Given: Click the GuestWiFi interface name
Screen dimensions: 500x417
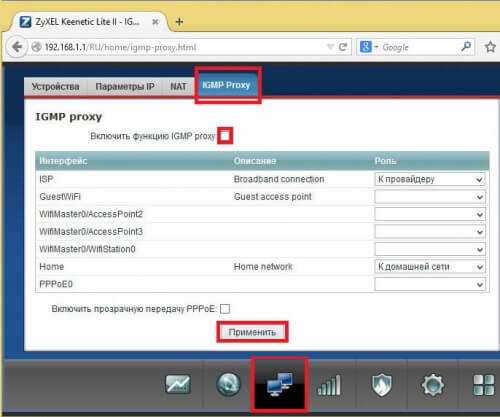Looking at the screenshot, I should tap(60, 197).
